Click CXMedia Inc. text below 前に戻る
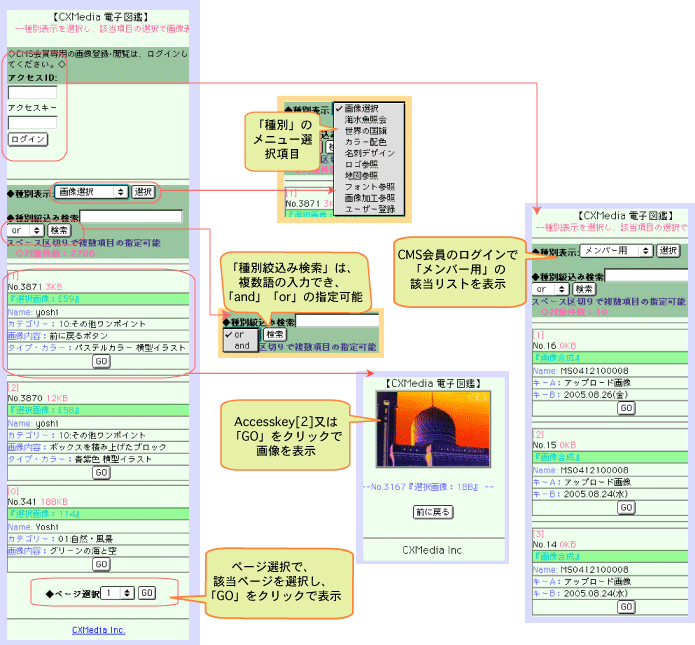This screenshot has height=645, width=695. tap(433, 550)
